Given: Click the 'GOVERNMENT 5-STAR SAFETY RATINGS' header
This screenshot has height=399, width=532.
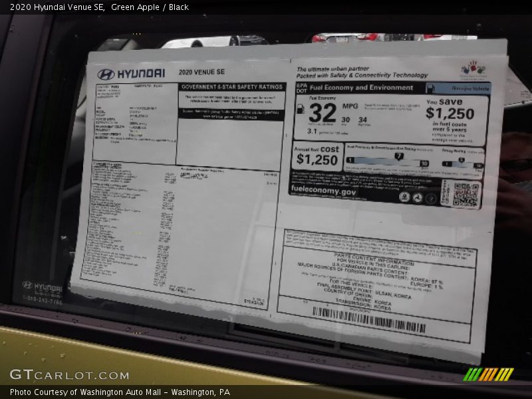Looking at the screenshot, I should tap(232, 87).
